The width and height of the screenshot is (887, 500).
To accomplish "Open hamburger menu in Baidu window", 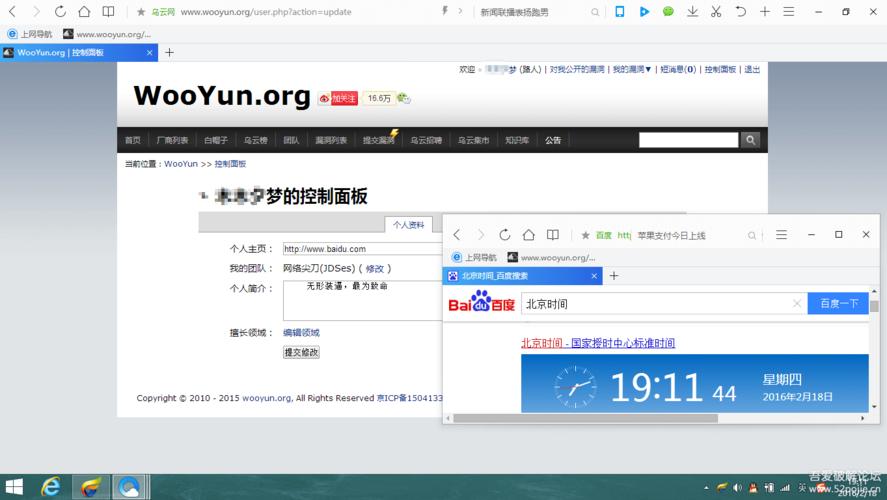I will coord(781,235).
